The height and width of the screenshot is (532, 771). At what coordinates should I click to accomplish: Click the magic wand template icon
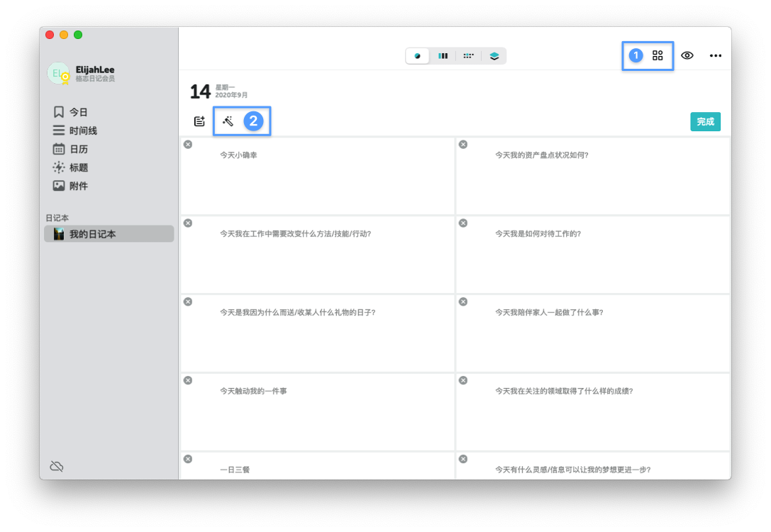pos(228,121)
